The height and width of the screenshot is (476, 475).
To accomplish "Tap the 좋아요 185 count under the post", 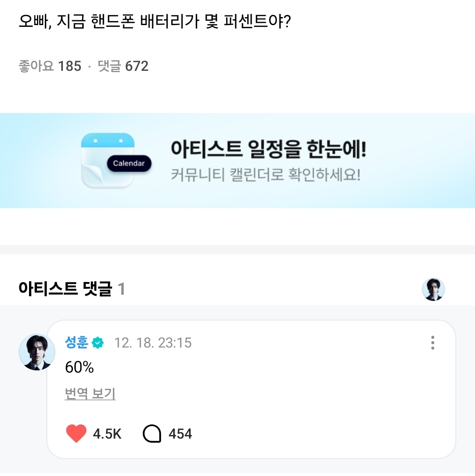I will [x=50, y=66].
